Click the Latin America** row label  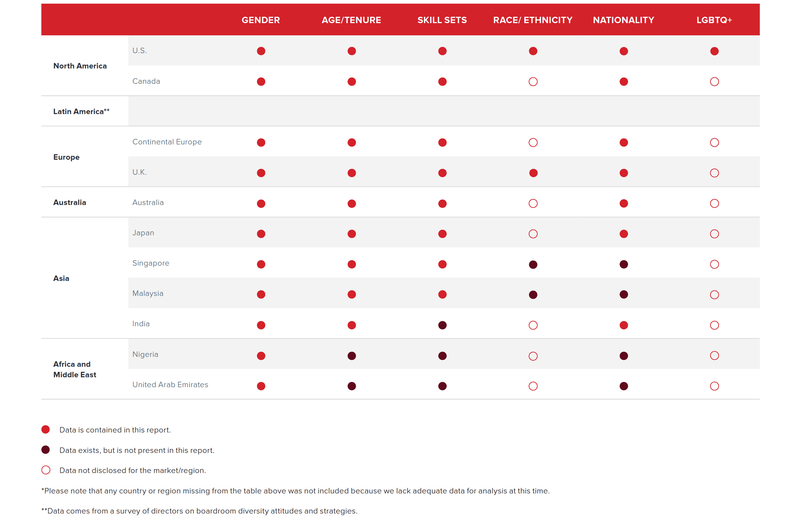81,111
